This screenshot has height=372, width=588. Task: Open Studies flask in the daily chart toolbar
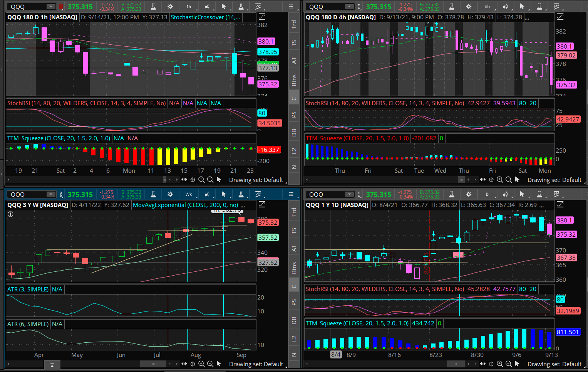click(452, 194)
